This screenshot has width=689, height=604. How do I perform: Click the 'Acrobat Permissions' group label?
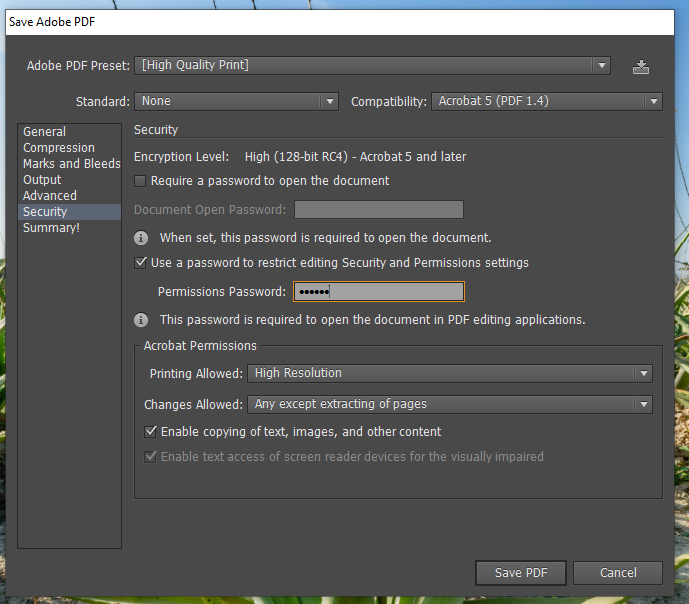200,346
